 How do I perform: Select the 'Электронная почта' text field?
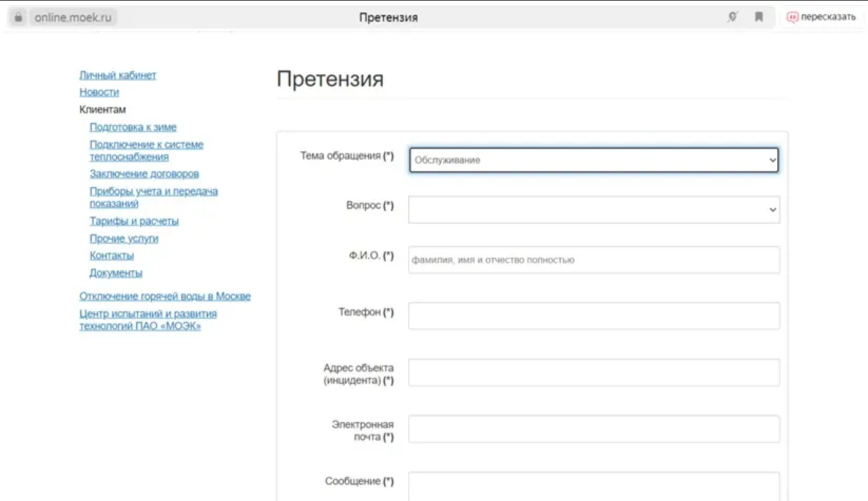tap(594, 429)
